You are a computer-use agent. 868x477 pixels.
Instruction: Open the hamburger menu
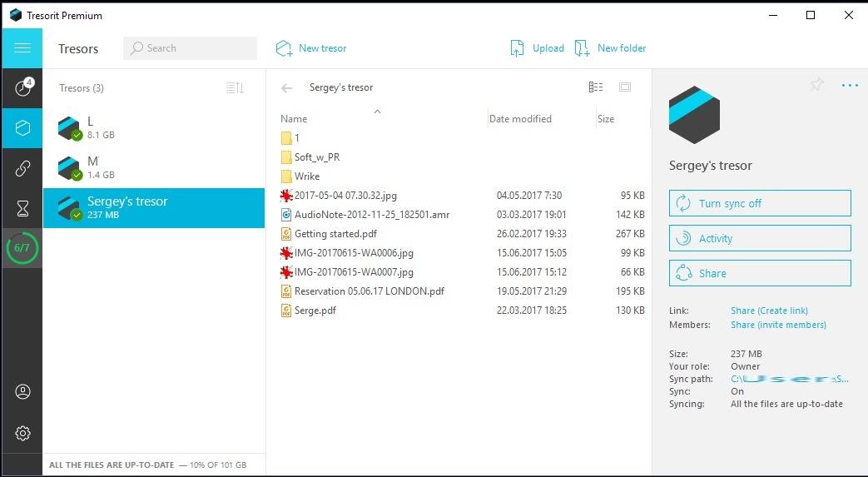coord(22,48)
